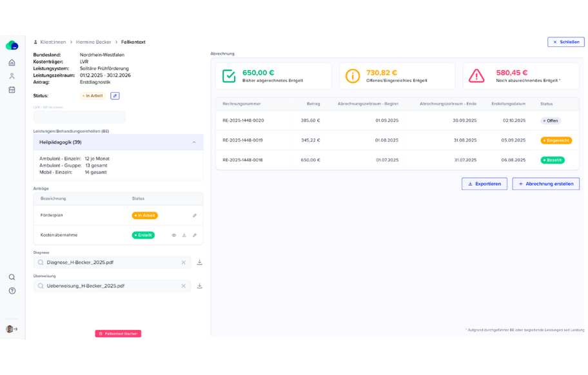Preview Kostenübernahme via the eye icon
The width and height of the screenshot is (588, 375).
tap(174, 235)
